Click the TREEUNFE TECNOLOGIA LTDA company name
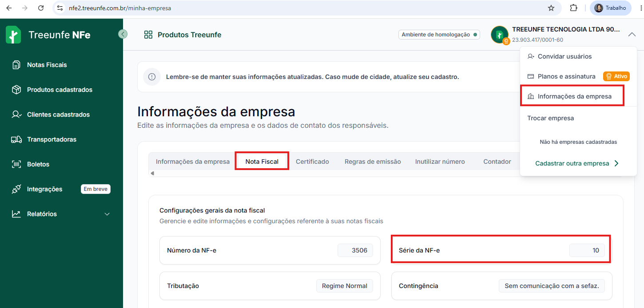 (x=566, y=29)
